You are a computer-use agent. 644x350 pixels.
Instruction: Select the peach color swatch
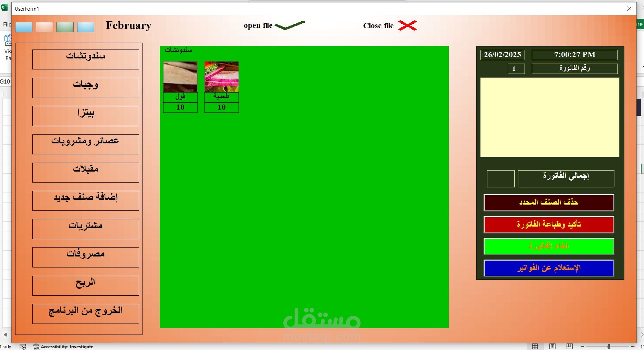coord(44,27)
